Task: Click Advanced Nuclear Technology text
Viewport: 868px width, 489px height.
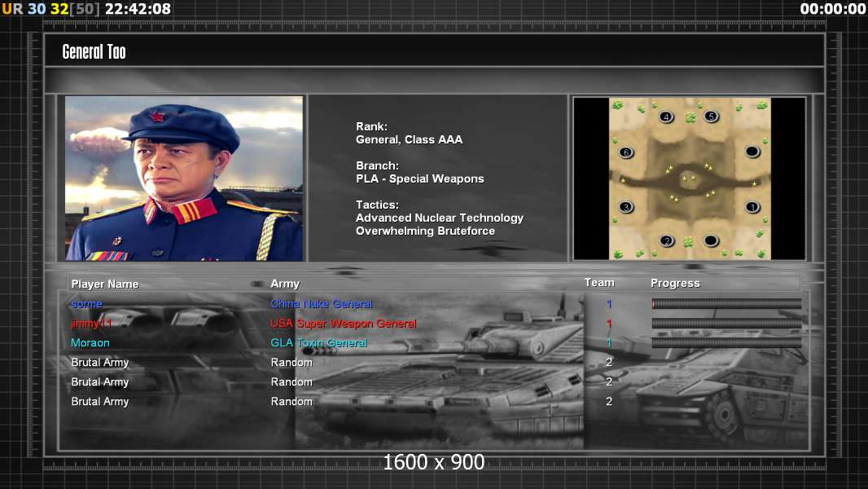Action: click(x=440, y=218)
